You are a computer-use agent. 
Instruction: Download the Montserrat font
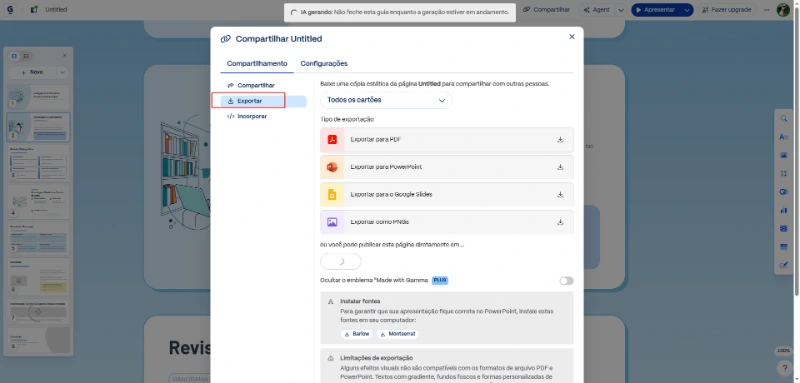(x=397, y=334)
